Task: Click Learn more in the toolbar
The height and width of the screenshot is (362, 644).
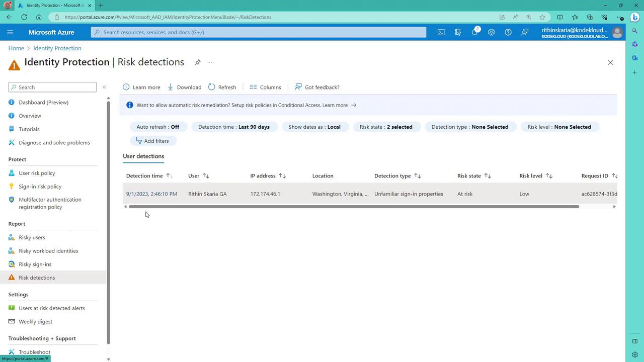Action: [x=141, y=87]
